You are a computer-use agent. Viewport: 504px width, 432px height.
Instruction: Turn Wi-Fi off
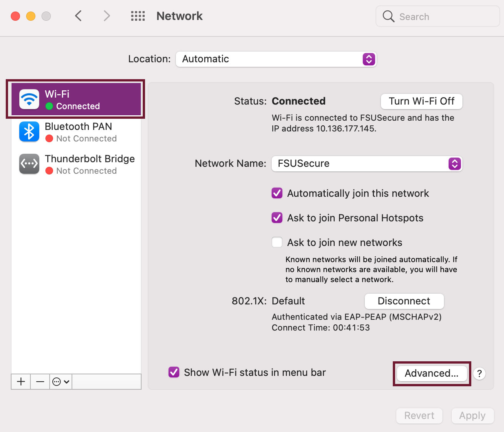point(421,101)
